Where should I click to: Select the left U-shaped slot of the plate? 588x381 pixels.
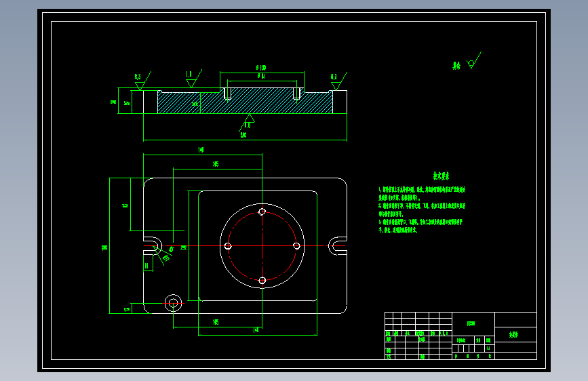[153, 246]
